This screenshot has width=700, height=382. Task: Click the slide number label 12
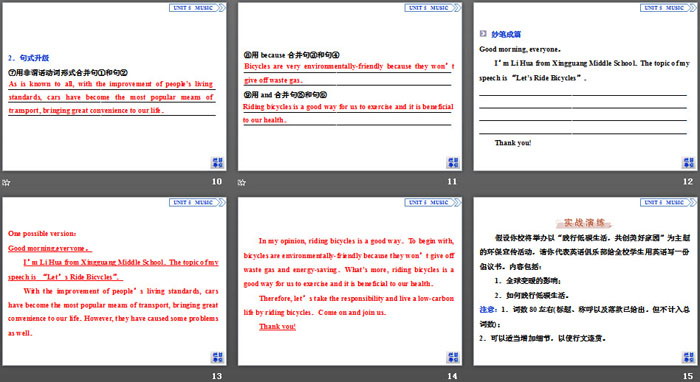click(x=688, y=182)
